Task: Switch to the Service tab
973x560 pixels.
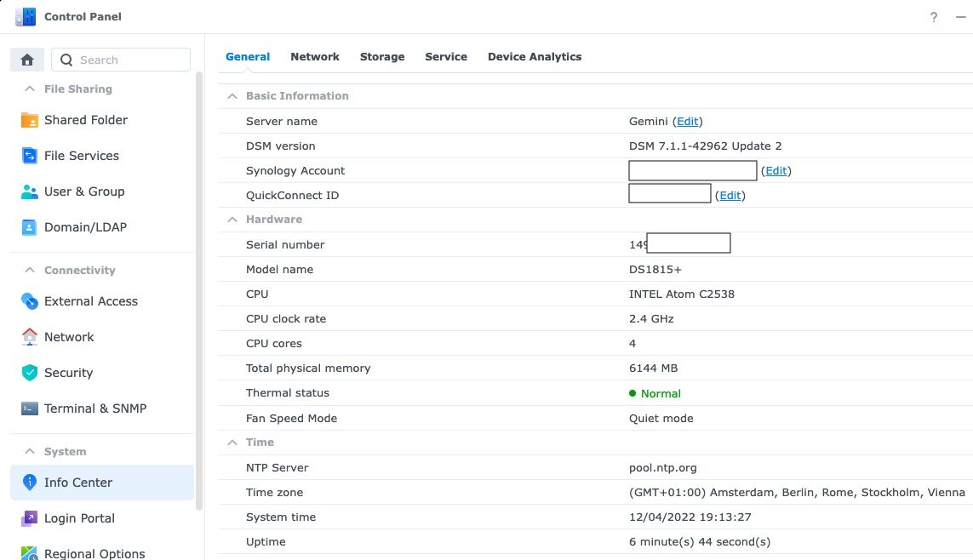Action: coord(446,56)
